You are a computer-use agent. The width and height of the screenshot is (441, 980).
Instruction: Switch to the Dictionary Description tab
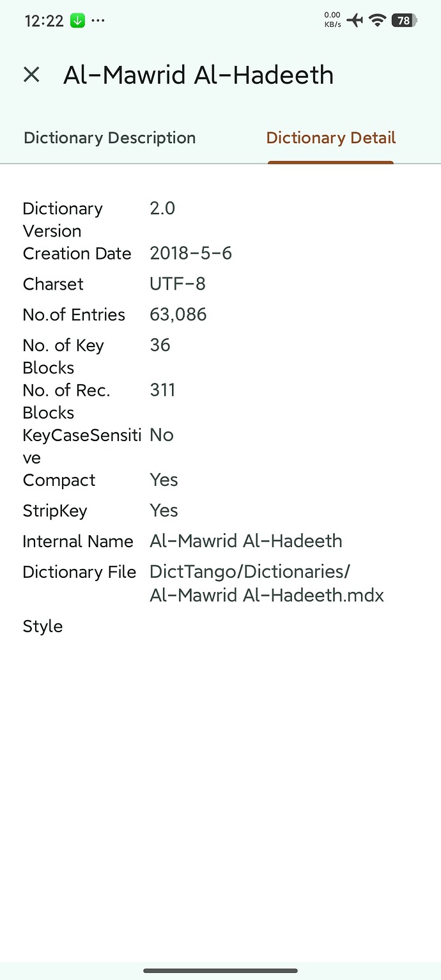tap(109, 137)
